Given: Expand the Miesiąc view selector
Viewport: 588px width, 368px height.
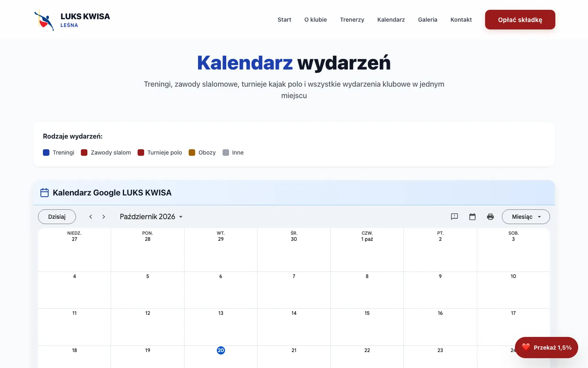Looking at the screenshot, I should coord(526,217).
